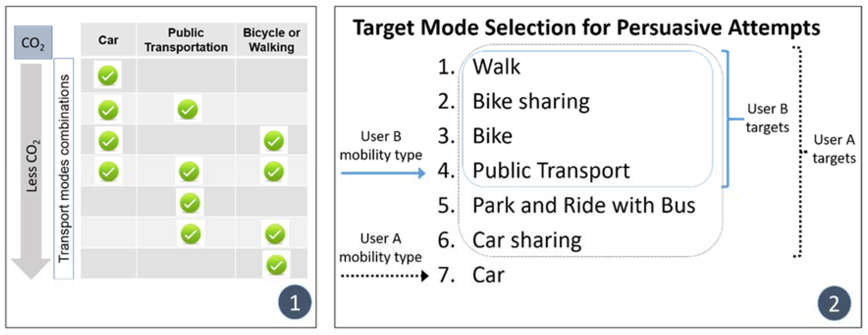Screen dimensions: 868x335
Task: Select the Car column header
Action: pyautogui.click(x=108, y=40)
